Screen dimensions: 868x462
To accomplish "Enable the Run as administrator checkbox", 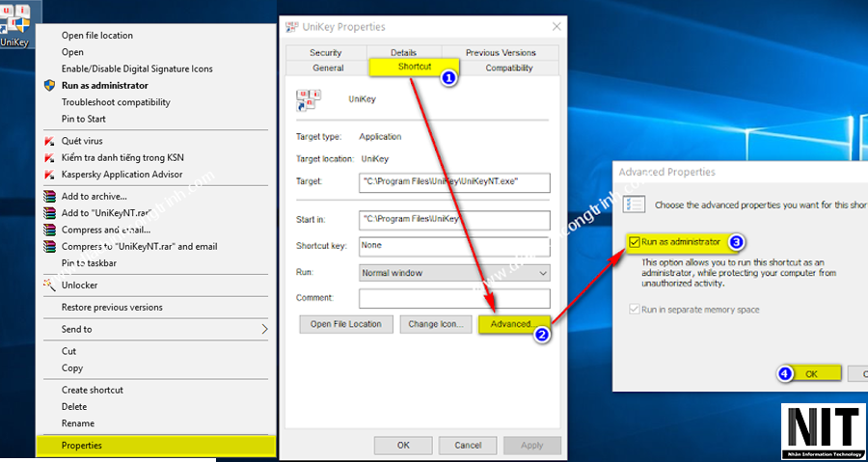I will (x=635, y=242).
